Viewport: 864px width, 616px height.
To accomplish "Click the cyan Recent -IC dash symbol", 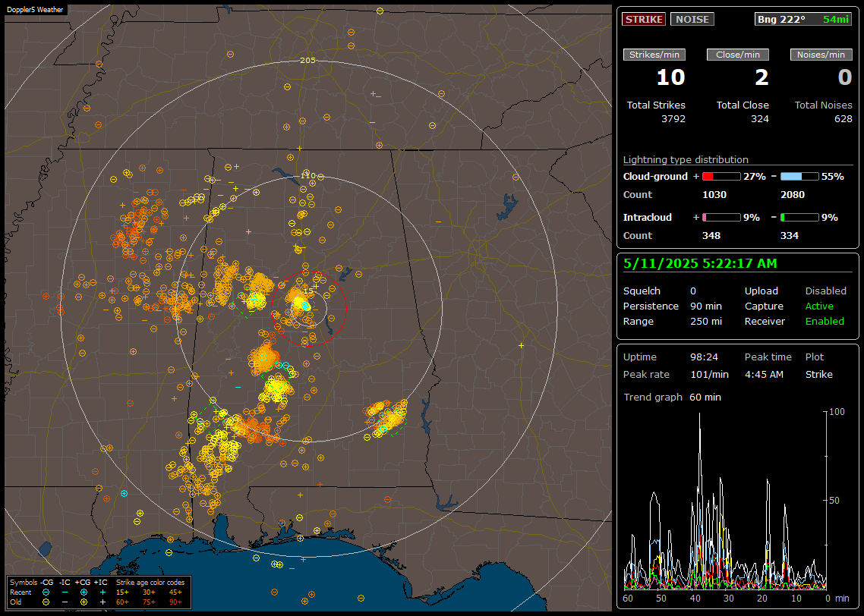I will (x=65, y=592).
